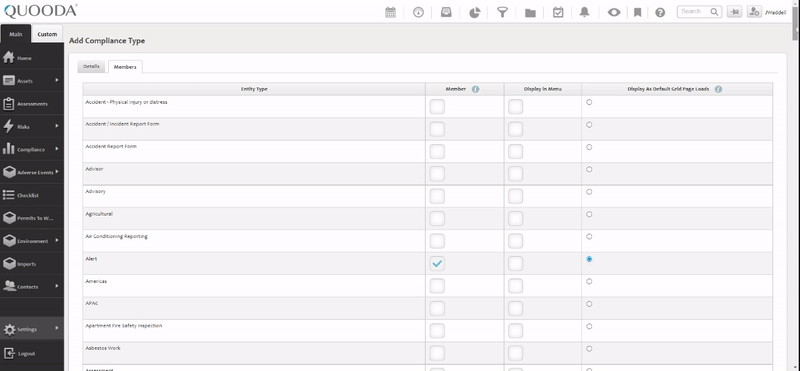Tick Member checkbox for Accident Report Form
The height and width of the screenshot is (371, 800).
tap(437, 152)
